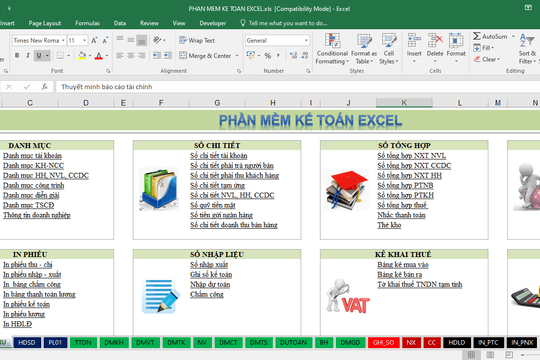540x360 pixels.
Task: Open the Developer tab
Action: click(x=213, y=23)
